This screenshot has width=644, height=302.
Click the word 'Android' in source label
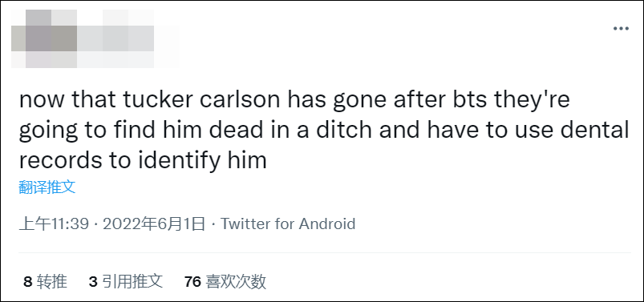(x=327, y=224)
